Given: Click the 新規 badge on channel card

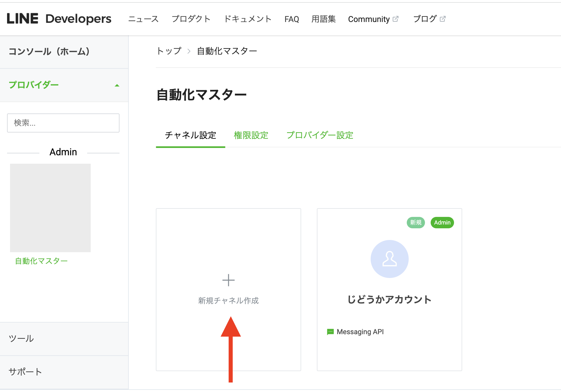Looking at the screenshot, I should (x=415, y=223).
